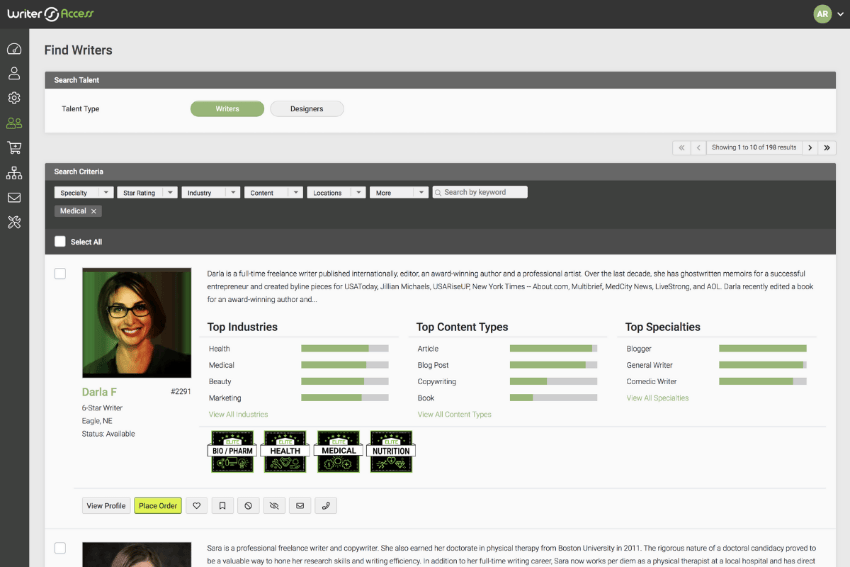Screen dimensions: 850x567
Task: Click the '#2291' writer ID
Action: pos(181,391)
